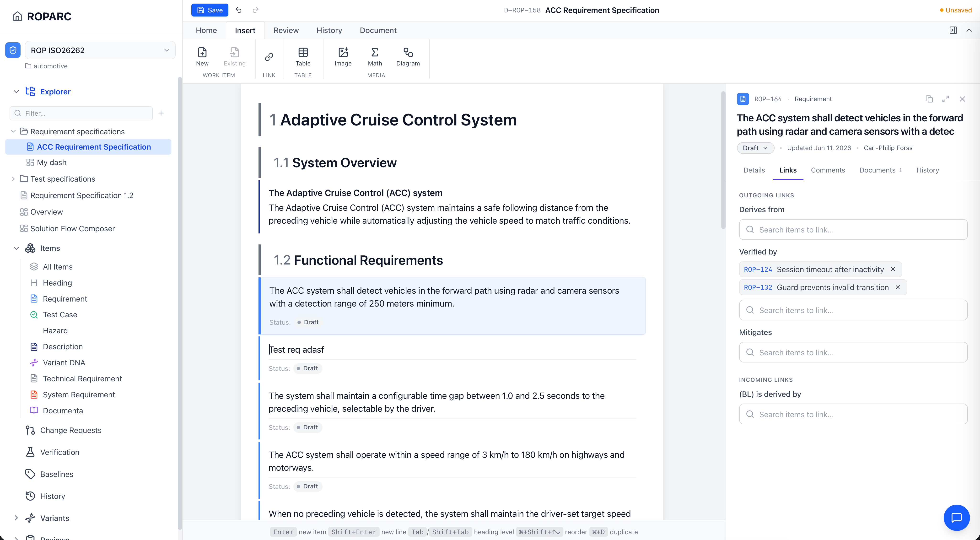
Task: Click the undo arrow icon
Action: click(x=238, y=10)
